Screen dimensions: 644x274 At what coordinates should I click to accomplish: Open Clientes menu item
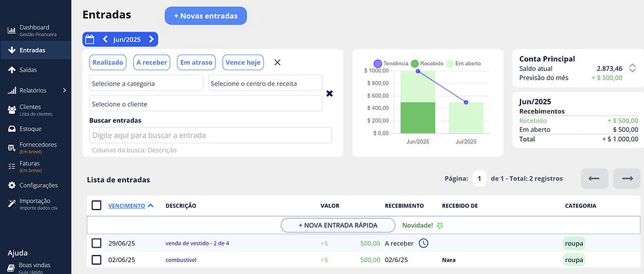35,110
